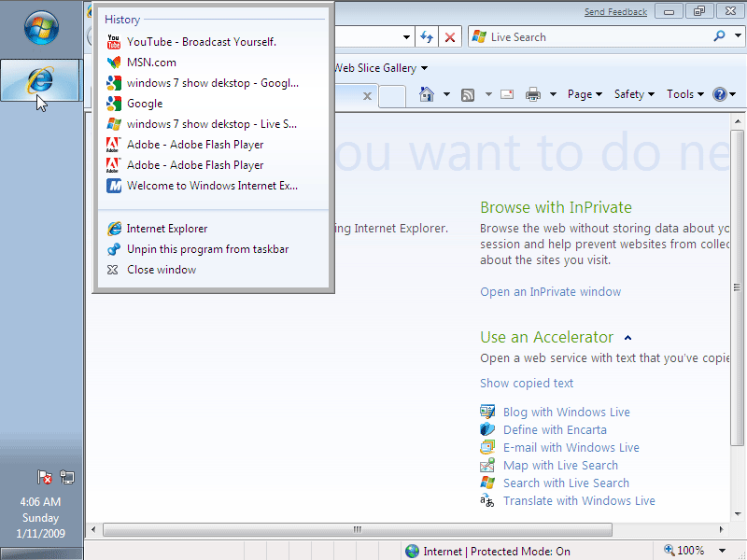Viewport: 747px width, 560px height.
Task: Open the zoom level dropdown arrow
Action: (722, 551)
